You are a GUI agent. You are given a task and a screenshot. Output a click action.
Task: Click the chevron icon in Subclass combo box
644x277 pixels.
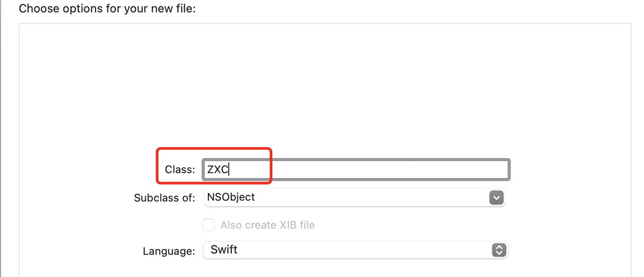[496, 198]
